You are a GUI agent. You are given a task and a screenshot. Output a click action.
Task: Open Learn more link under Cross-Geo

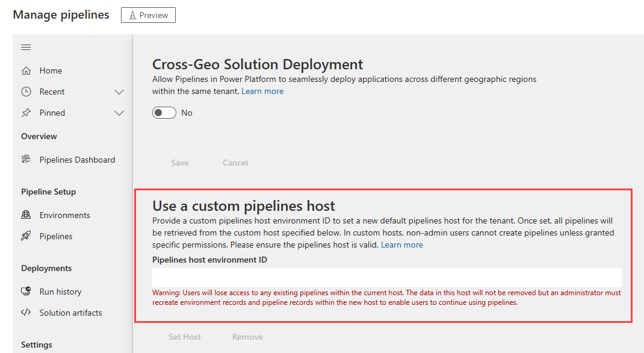click(x=262, y=91)
